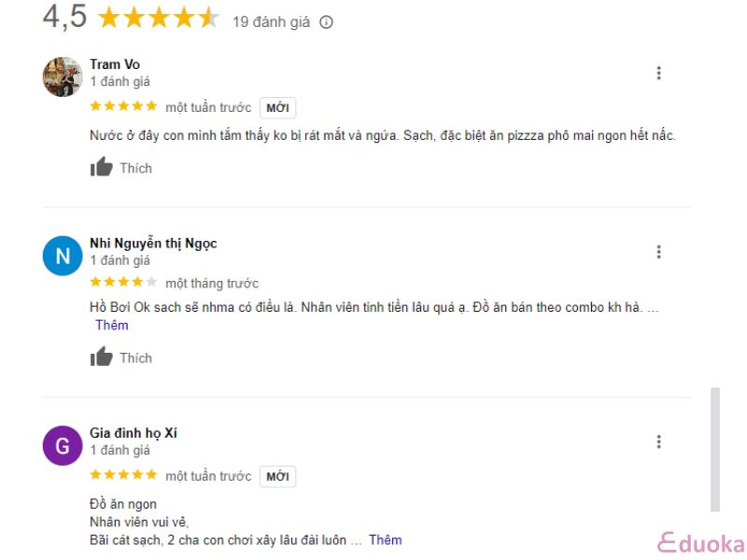Viewport: 747px width, 560px height.
Task: Expand Nhi Nguyễn's review with Thêm
Action: (112, 325)
